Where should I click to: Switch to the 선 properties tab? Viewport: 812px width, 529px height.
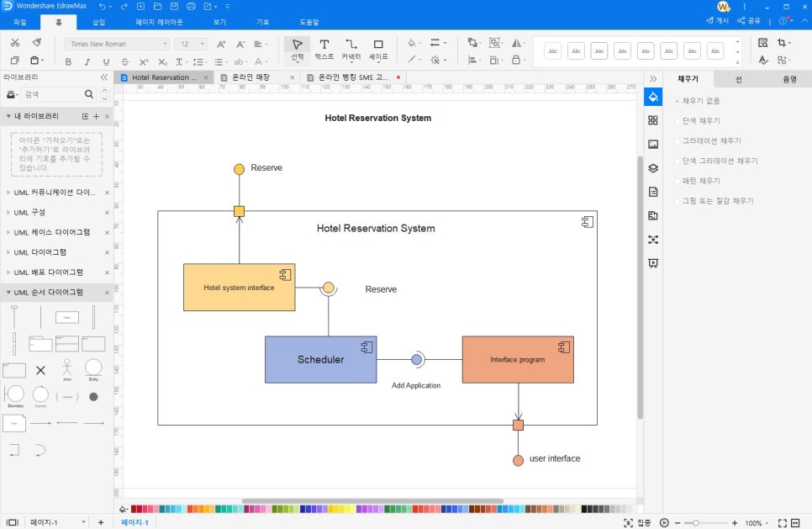point(739,79)
